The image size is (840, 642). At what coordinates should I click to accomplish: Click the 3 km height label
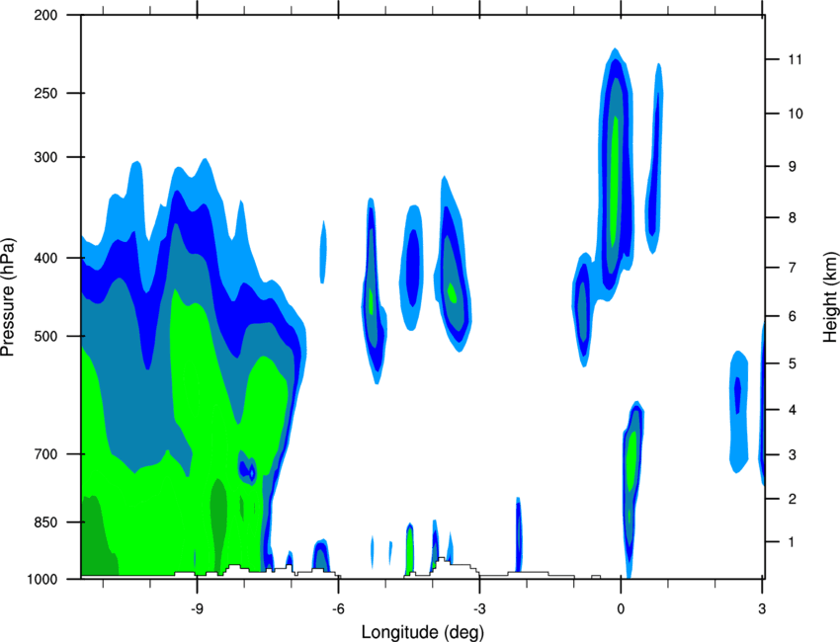click(x=793, y=455)
